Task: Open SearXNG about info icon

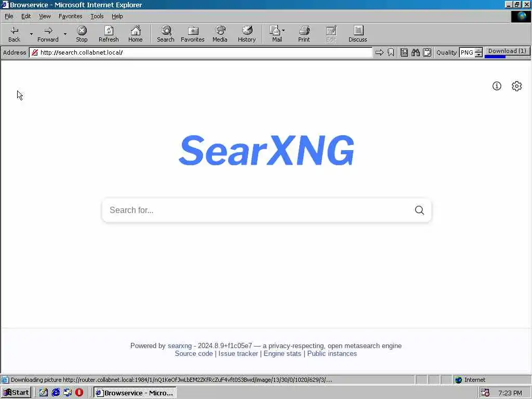Action: pyautogui.click(x=497, y=86)
